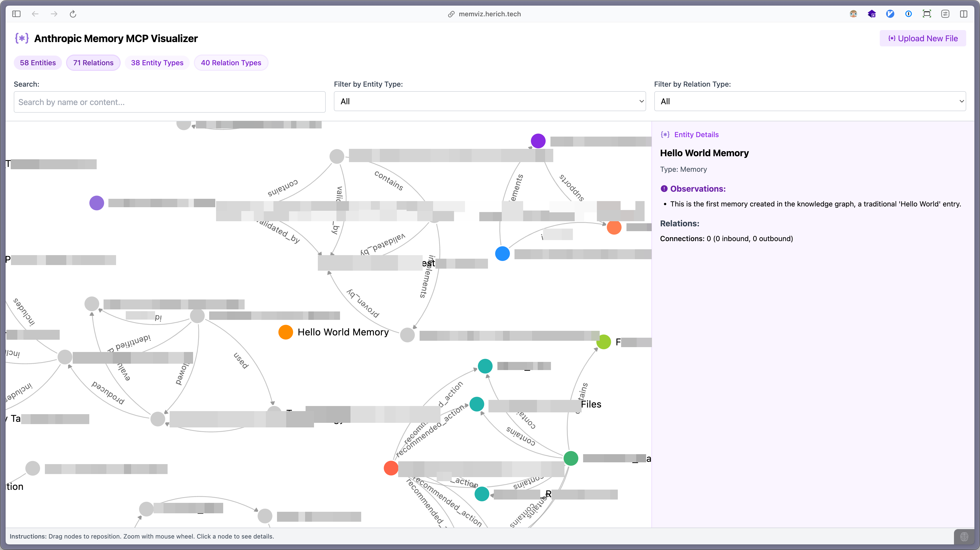980x550 pixels.
Task: Select the 38 Entity Types pill
Action: (x=157, y=62)
